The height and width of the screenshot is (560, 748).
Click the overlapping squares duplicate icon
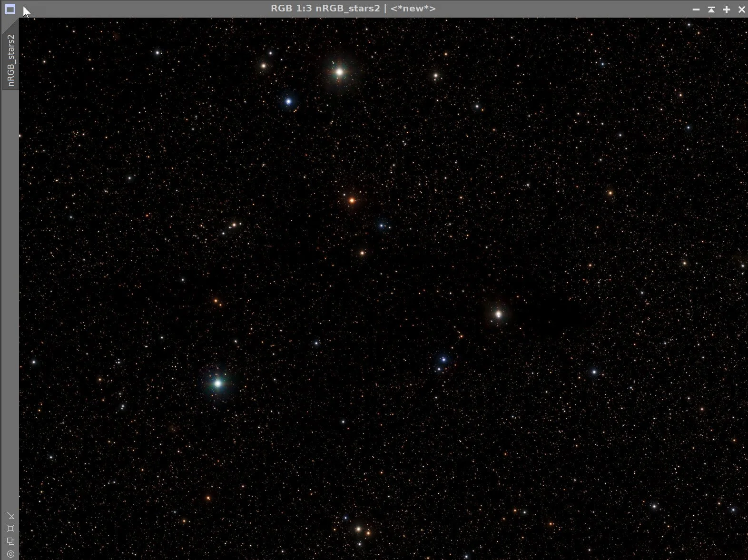(10, 541)
